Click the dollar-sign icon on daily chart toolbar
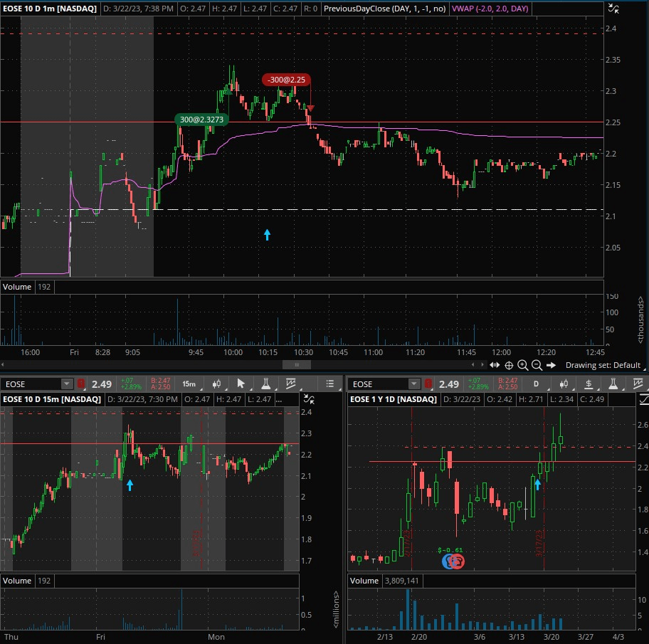The width and height of the screenshot is (649, 644). [x=588, y=384]
